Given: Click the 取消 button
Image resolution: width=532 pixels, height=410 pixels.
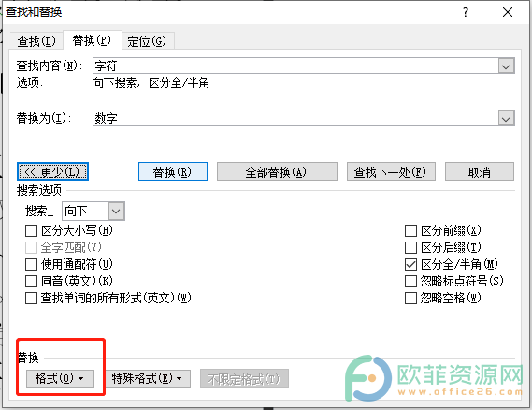Looking at the screenshot, I should pos(480,171).
